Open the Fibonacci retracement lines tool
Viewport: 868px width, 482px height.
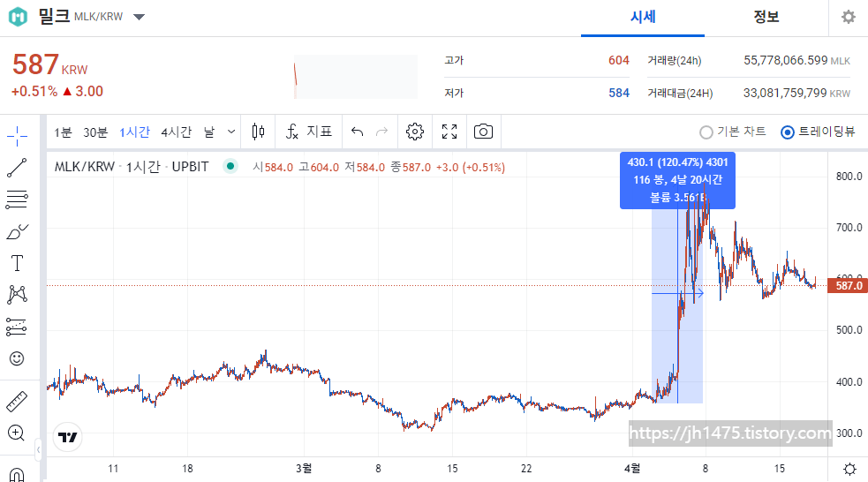[x=17, y=200]
